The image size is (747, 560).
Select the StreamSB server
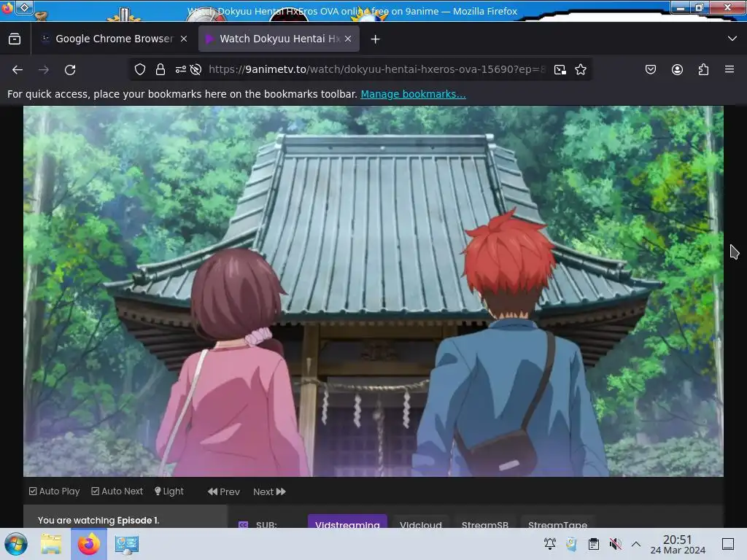pos(485,523)
